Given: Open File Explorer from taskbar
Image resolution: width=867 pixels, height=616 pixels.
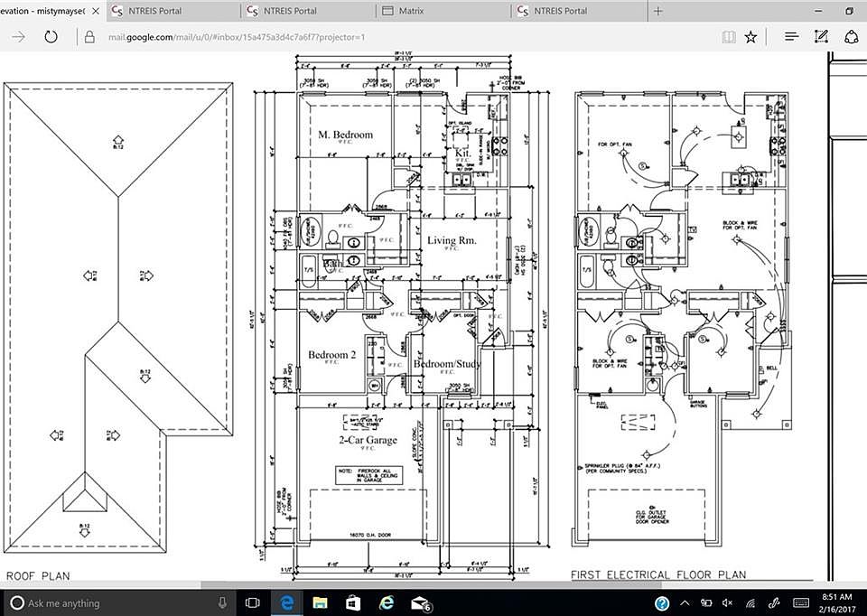Looking at the screenshot, I should 320,602.
